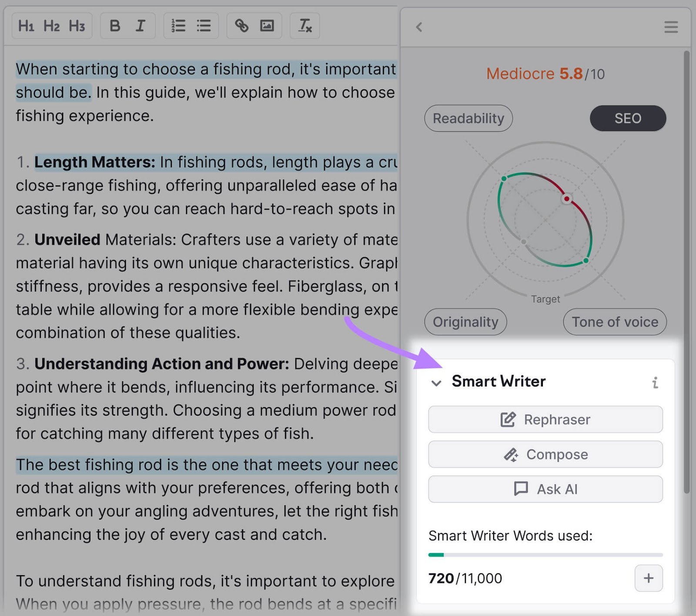Collapse the assistant panel with back arrow
The image size is (696, 616).
click(419, 27)
